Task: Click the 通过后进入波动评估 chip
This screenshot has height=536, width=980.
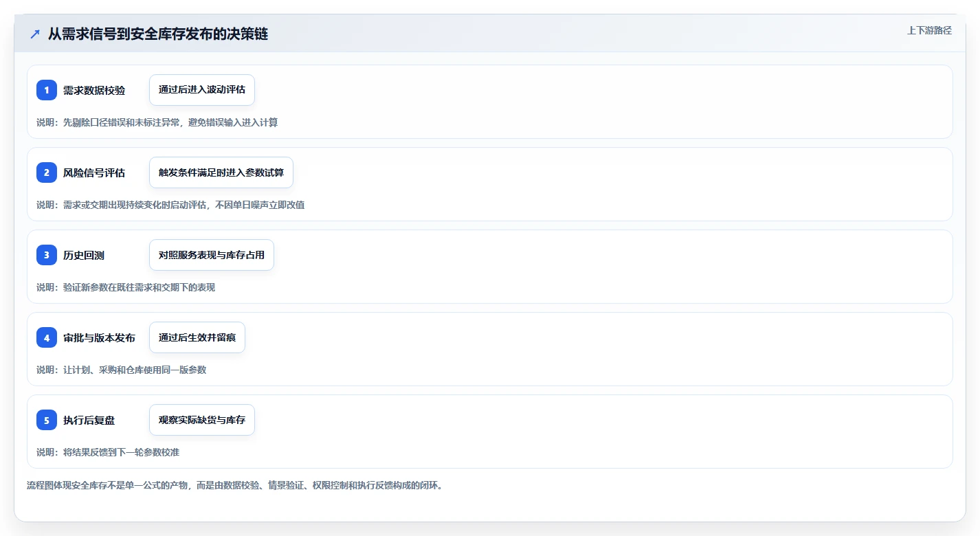Action: pyautogui.click(x=202, y=90)
